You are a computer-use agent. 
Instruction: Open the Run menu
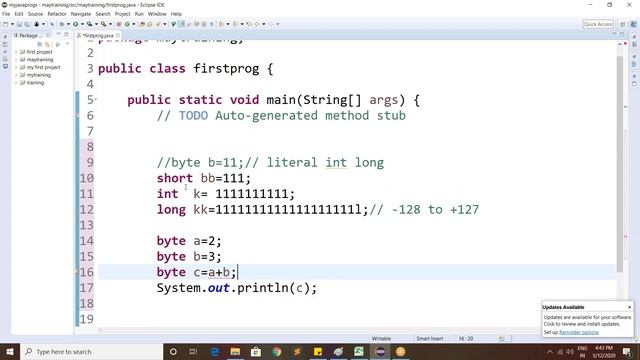(x=139, y=14)
